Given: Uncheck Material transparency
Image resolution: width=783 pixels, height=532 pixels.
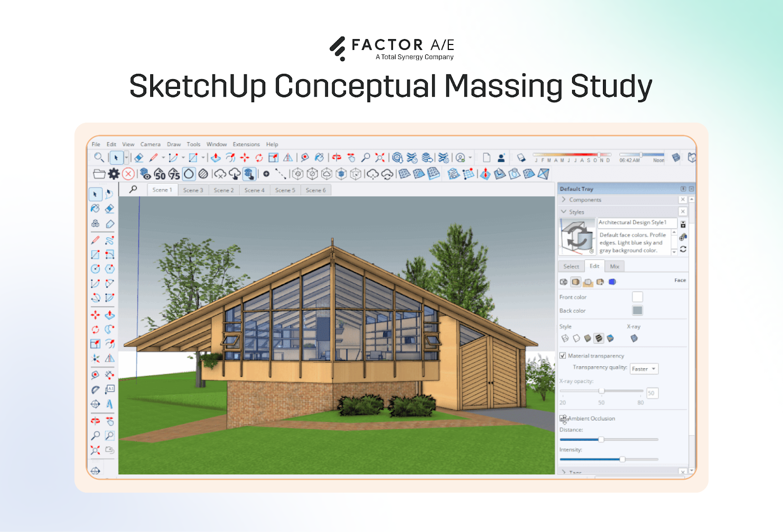Looking at the screenshot, I should 563,355.
